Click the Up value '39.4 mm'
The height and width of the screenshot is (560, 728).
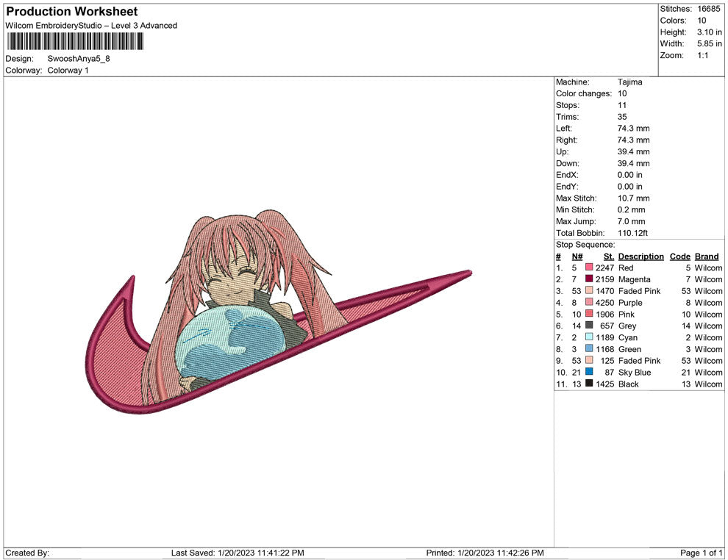633,151
